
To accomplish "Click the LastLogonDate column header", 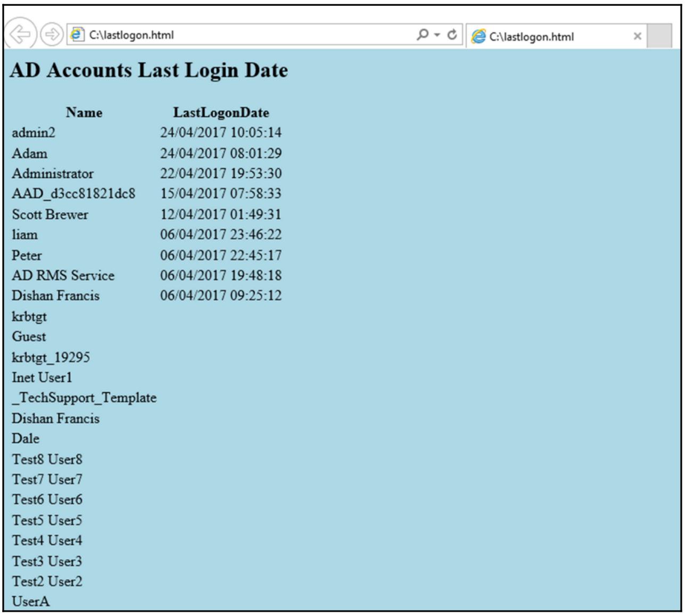I will pos(221,112).
